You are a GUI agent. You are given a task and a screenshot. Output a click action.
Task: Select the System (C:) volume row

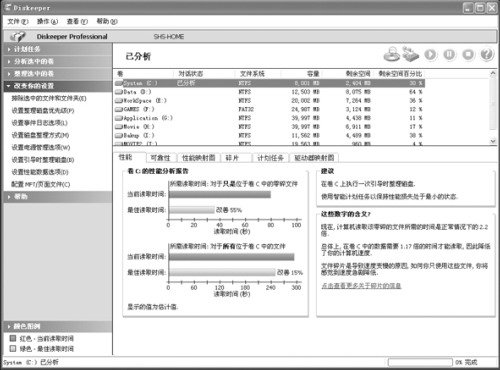click(x=269, y=83)
